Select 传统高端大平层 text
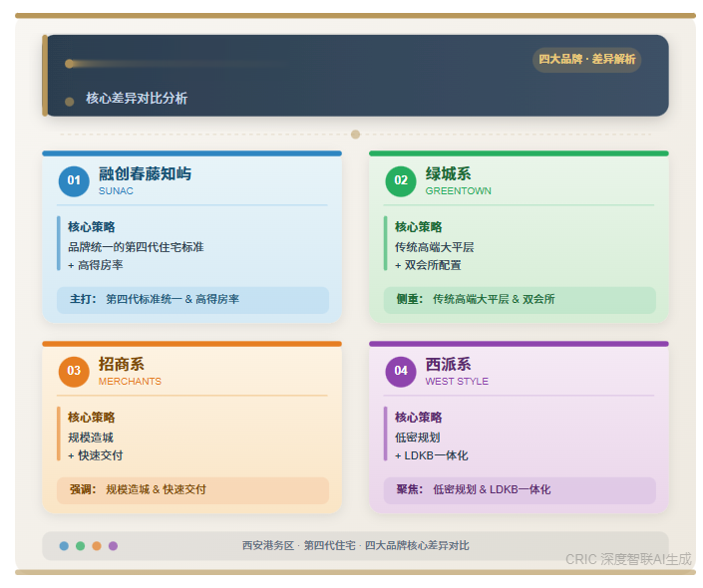This screenshot has height=588, width=703. click(434, 247)
